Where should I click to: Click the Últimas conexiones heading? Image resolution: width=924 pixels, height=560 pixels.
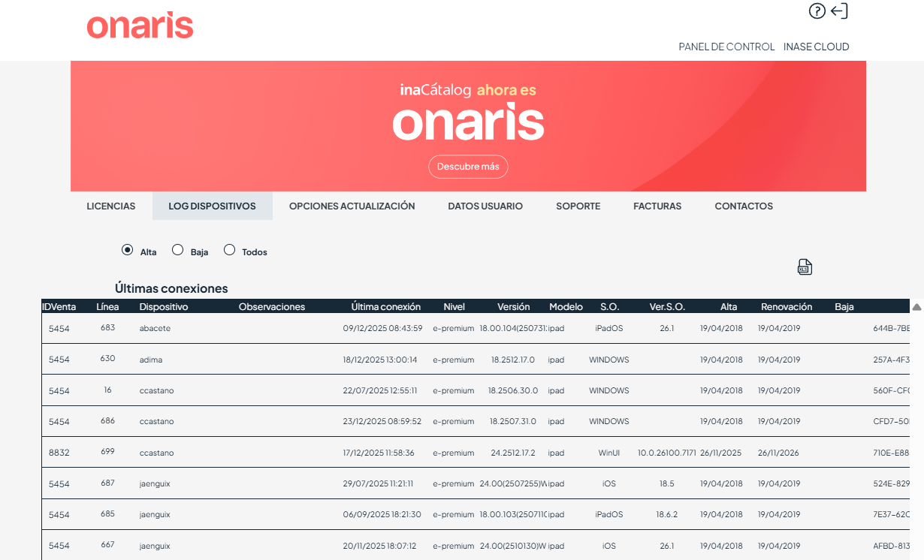171,288
